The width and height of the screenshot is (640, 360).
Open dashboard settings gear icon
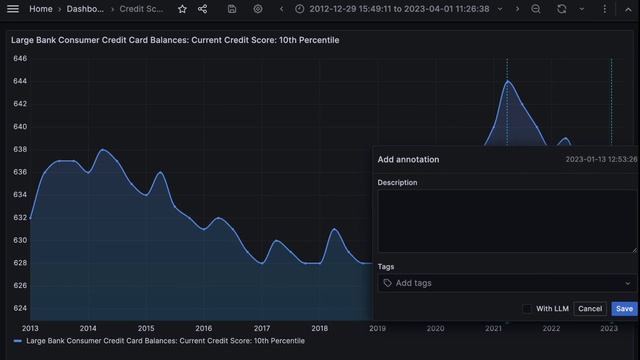click(x=258, y=9)
